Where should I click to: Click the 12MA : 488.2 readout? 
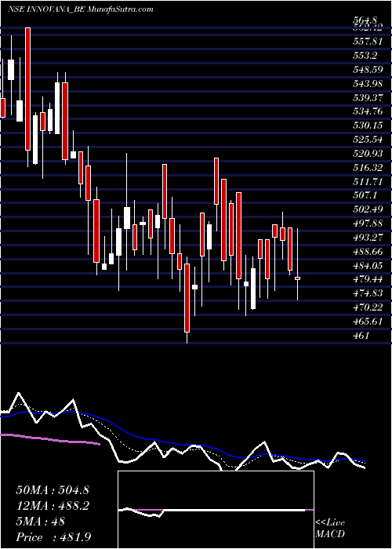pyautogui.click(x=53, y=506)
